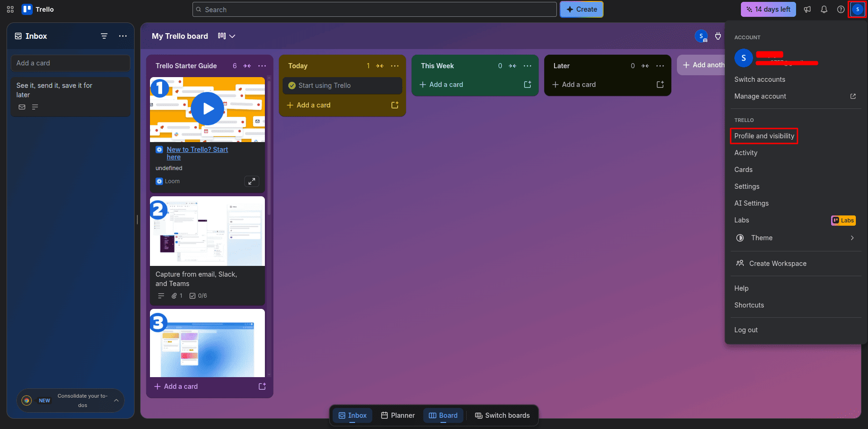The width and height of the screenshot is (868, 429).
Task: Collapse the Later list
Action: 645,66
